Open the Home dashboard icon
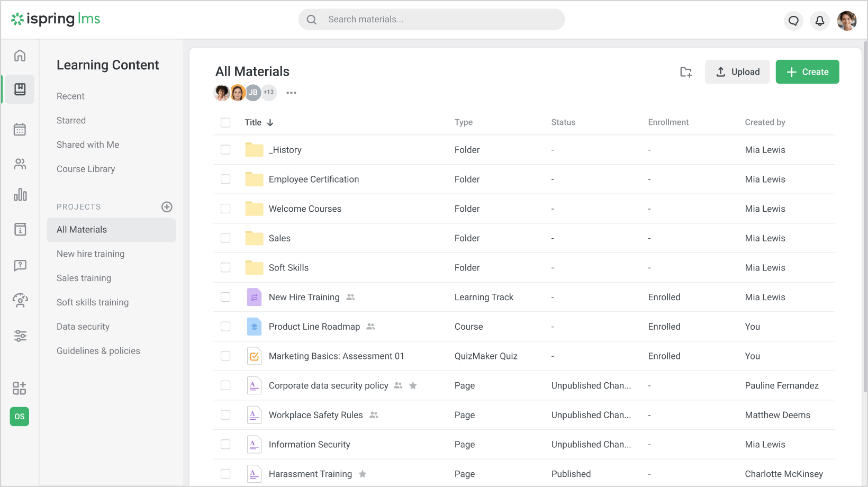 pos(20,55)
